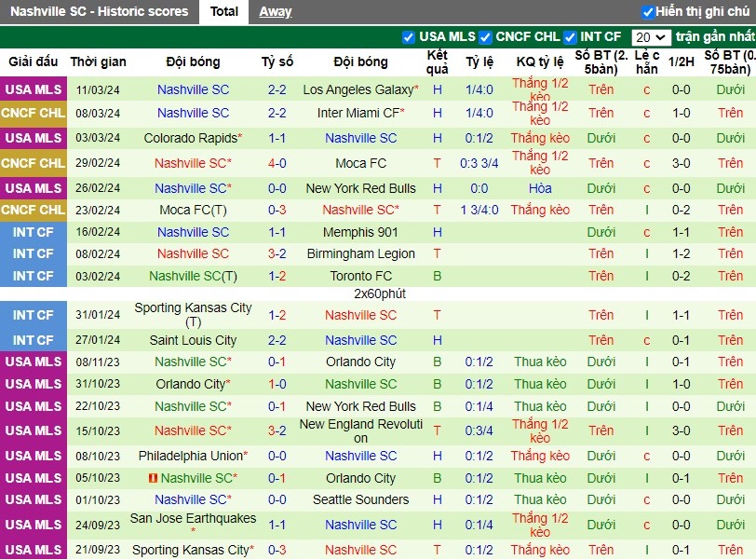Click the Tỷ số column header
Screen dimensions: 756x560
click(277, 61)
